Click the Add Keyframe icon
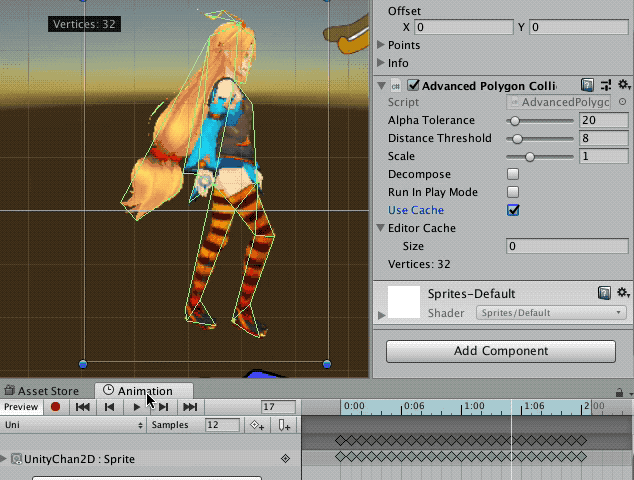The image size is (634, 480). point(257,425)
